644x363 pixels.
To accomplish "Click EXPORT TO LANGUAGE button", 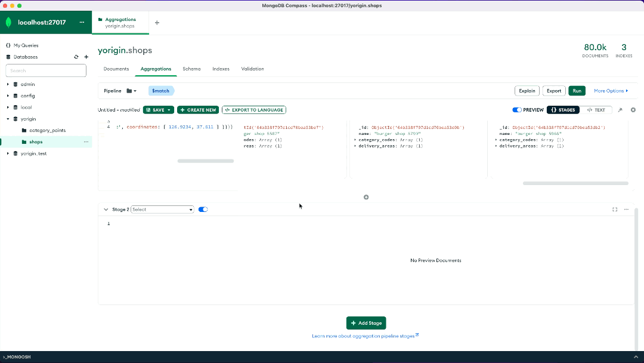I will 254,110.
